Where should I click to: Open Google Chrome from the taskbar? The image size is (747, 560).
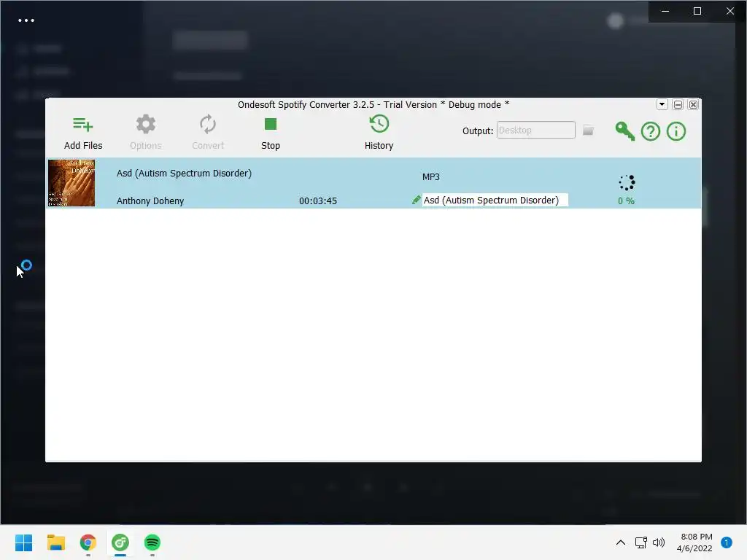[x=88, y=542]
